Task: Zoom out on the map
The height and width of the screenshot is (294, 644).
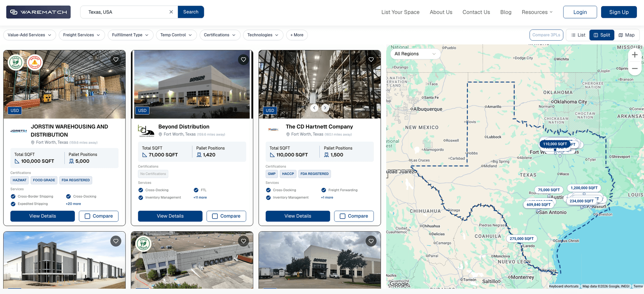Action: coord(635,68)
